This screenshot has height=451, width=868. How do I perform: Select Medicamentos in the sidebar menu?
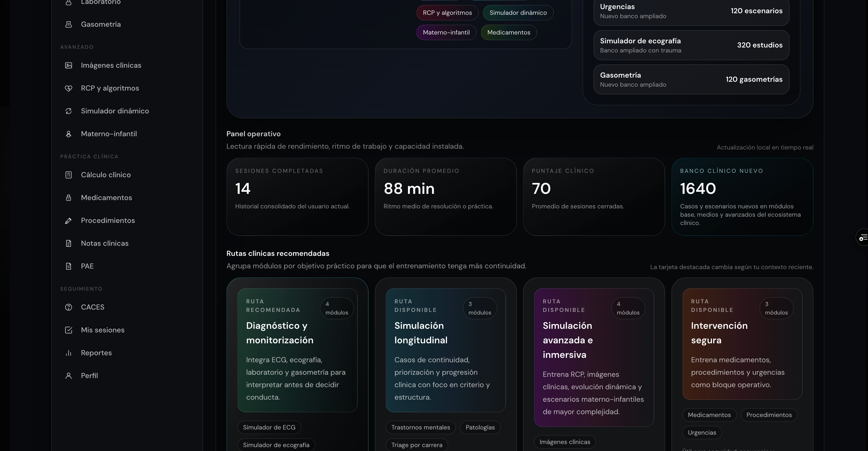127,198
